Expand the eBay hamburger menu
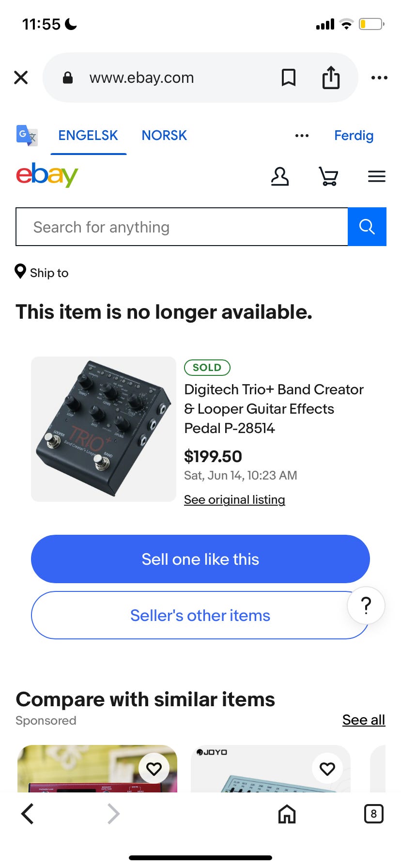 point(377,176)
